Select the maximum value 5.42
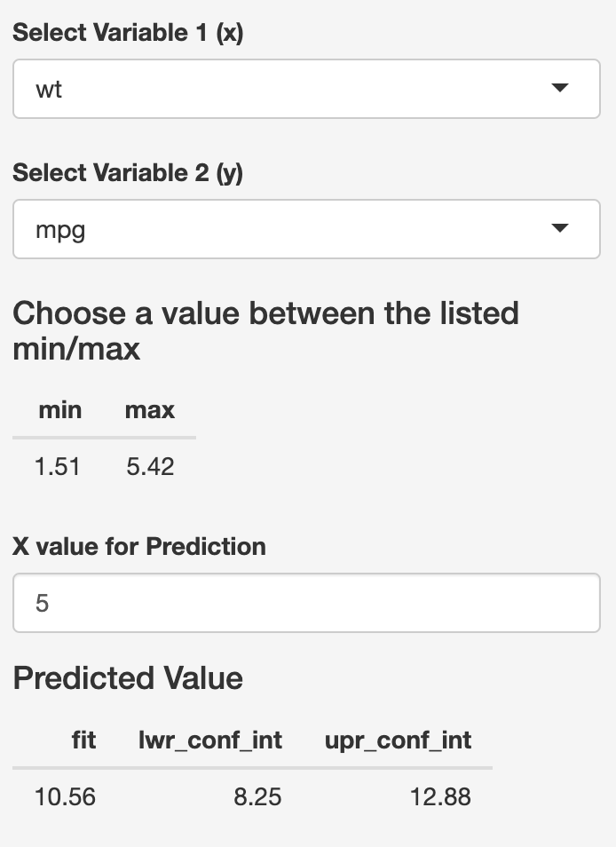 click(149, 466)
